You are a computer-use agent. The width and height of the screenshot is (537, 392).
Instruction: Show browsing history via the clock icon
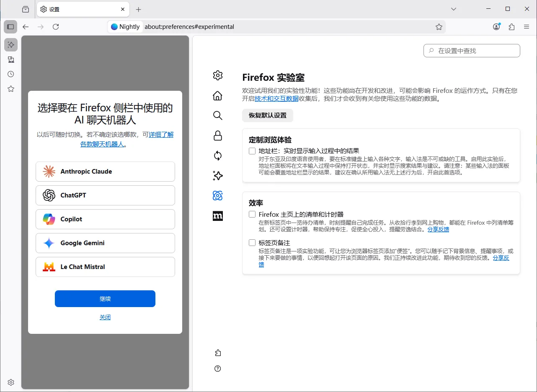[10, 74]
